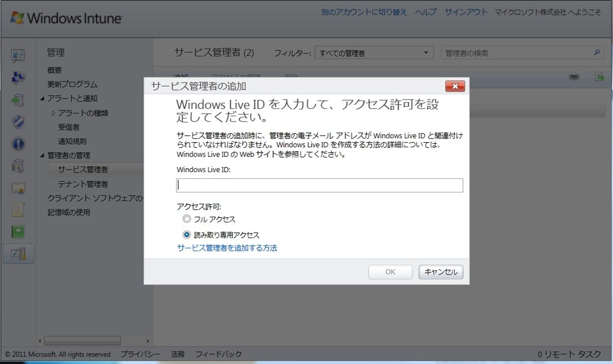Screen dimensions: 613x364
Task: Click the 管理者の検索 search box
Action: click(x=522, y=53)
